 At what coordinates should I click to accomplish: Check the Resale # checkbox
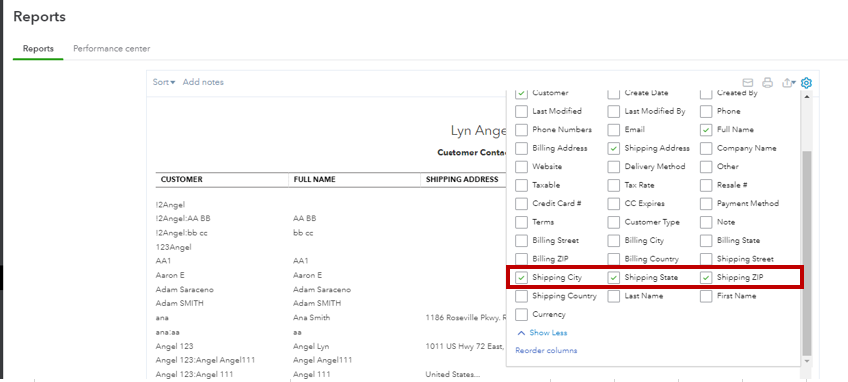(706, 185)
